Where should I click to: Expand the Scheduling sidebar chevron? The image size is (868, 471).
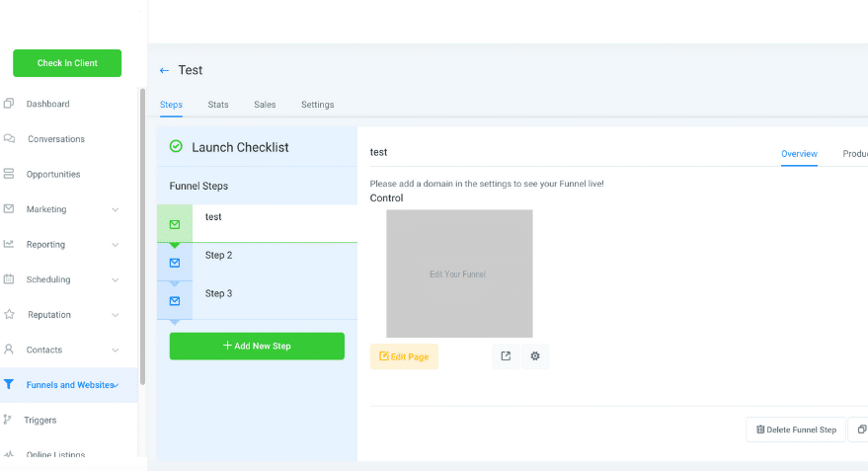point(116,279)
